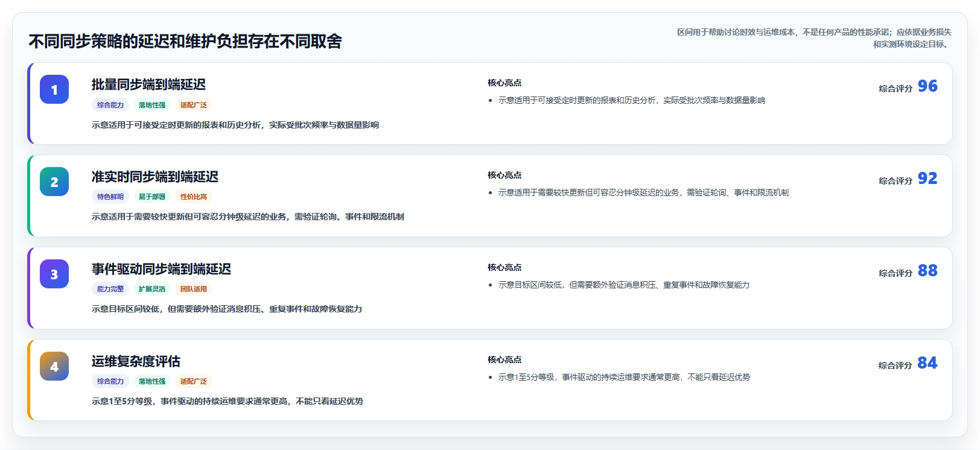Click the number 2 rank badge
Viewport: 980px width, 450px height.
[54, 182]
